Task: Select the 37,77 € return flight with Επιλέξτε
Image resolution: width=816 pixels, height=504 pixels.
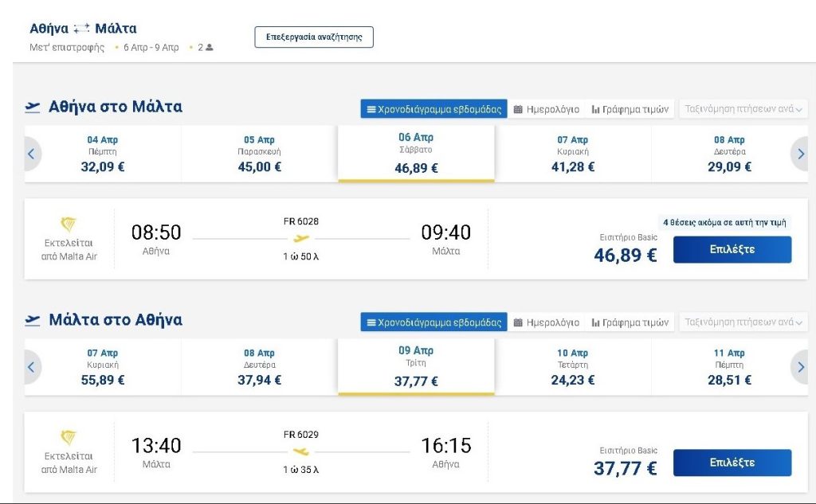Action: [732, 463]
